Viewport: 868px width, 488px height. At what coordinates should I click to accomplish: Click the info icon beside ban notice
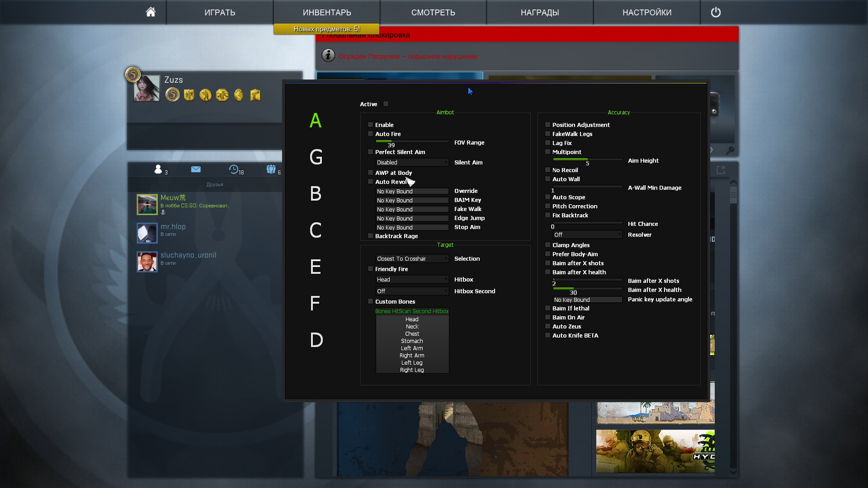click(328, 56)
